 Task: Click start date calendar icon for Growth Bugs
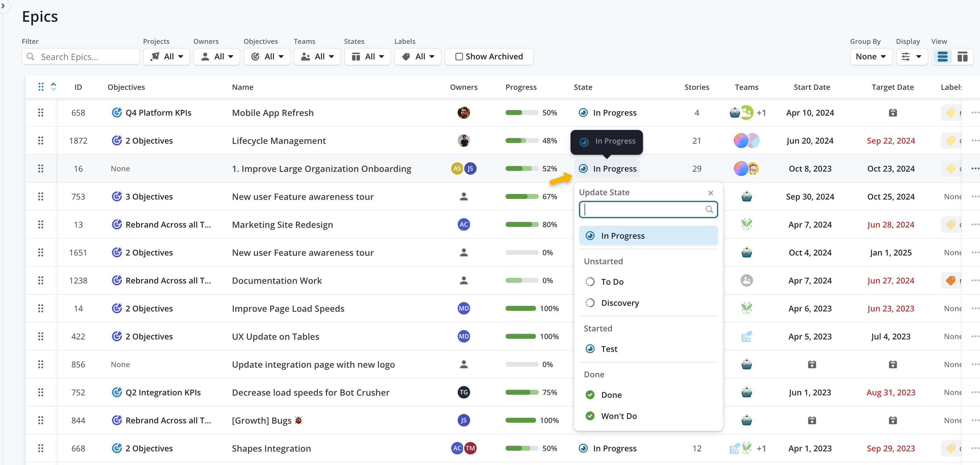point(811,420)
